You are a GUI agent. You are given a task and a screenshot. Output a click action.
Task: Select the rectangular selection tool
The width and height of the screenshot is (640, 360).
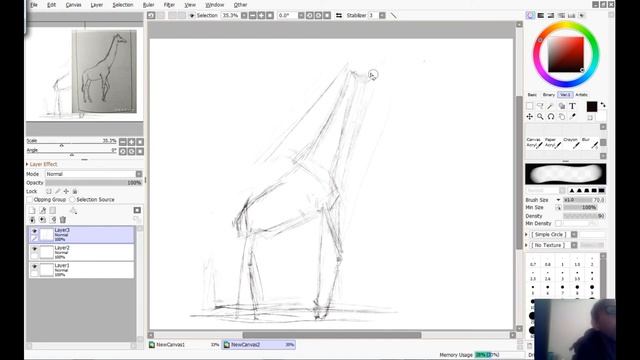[x=529, y=106]
